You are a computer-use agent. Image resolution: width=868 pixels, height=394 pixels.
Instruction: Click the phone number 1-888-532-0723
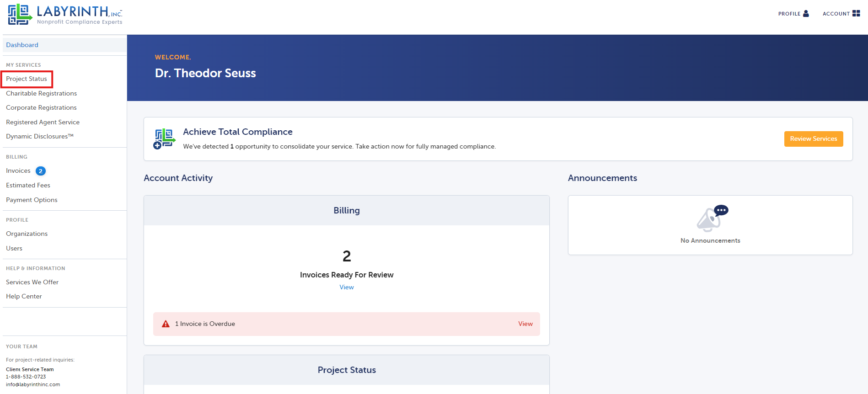pos(26,377)
